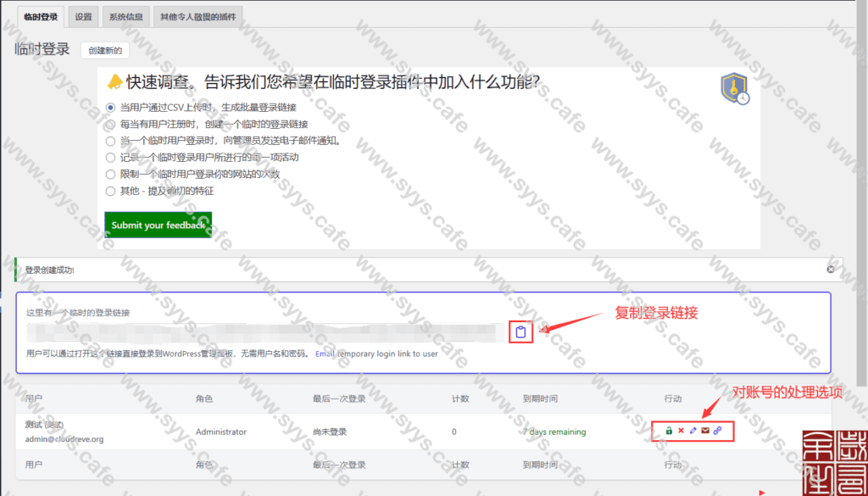This screenshot has width=868, height=496.
Task: Select the 每当有用户注册时 option
Action: tap(110, 125)
